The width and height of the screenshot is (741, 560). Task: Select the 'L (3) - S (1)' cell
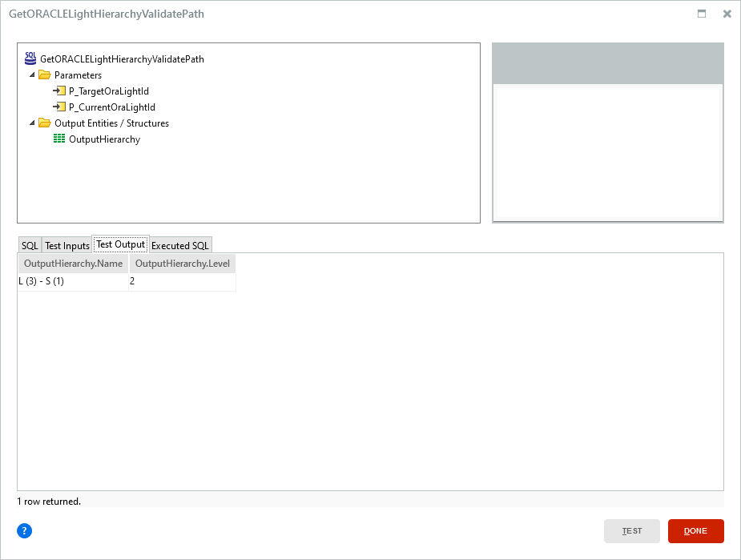pos(73,281)
